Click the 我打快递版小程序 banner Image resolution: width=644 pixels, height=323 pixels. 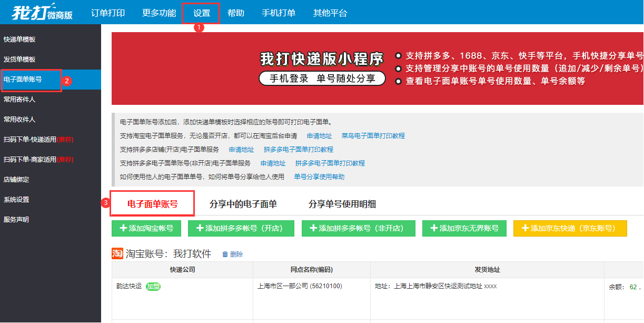pyautogui.click(x=378, y=68)
